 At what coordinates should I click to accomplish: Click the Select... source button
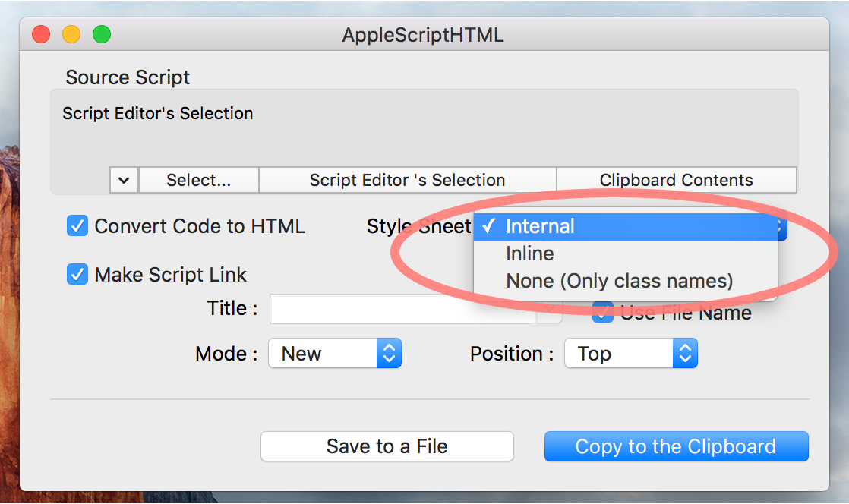click(x=199, y=180)
